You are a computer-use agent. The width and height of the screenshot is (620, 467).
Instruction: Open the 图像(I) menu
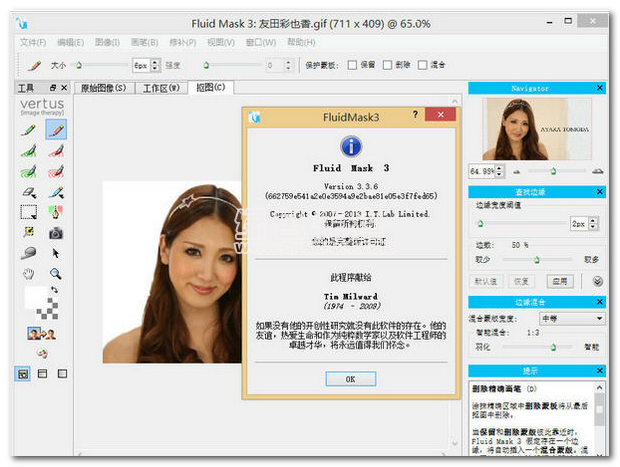107,42
